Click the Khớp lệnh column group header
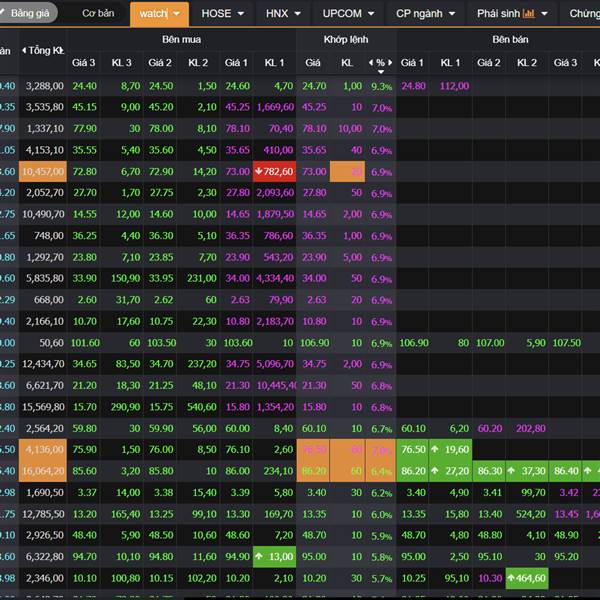This screenshot has height=600, width=600. [x=346, y=39]
